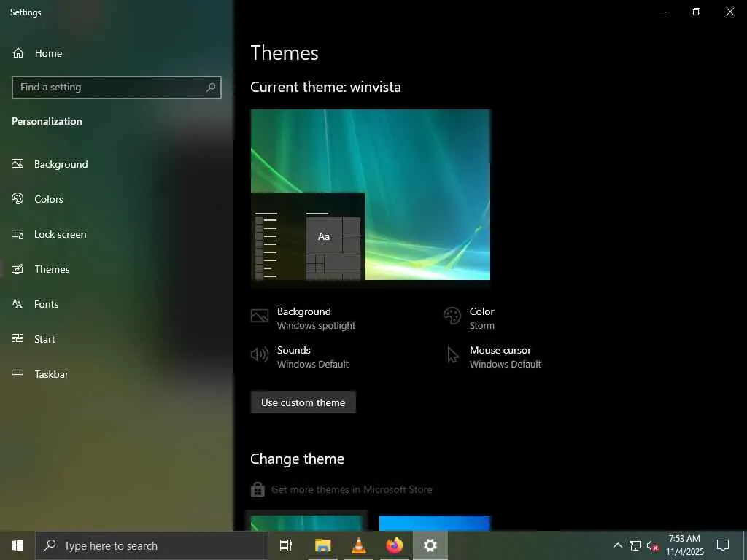
Task: Show hidden system tray icons
Action: [617, 545]
